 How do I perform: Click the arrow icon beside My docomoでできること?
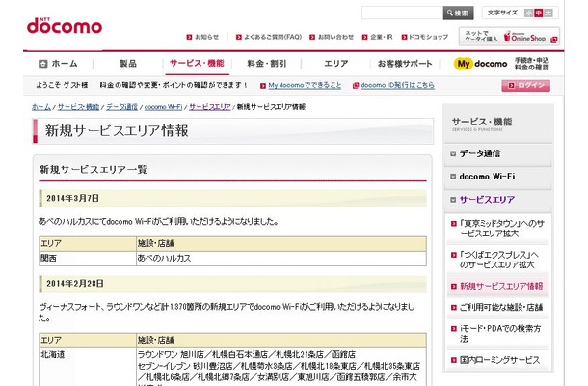click(263, 86)
